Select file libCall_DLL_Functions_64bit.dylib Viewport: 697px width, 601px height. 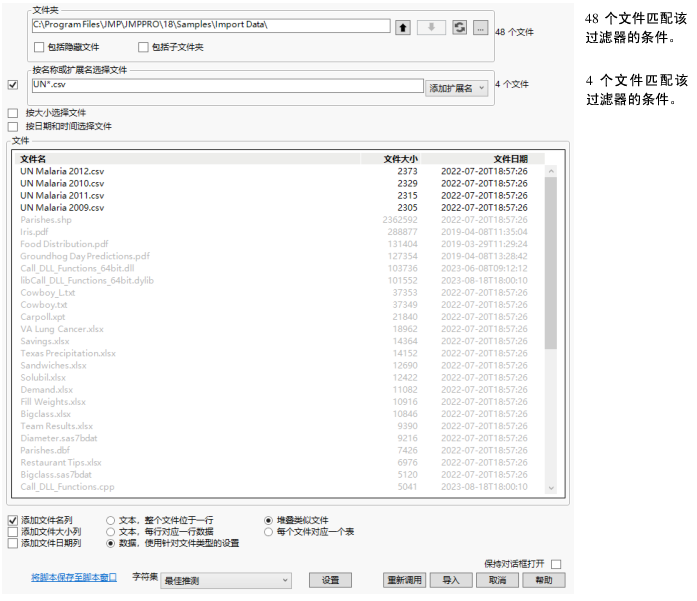coord(87,280)
